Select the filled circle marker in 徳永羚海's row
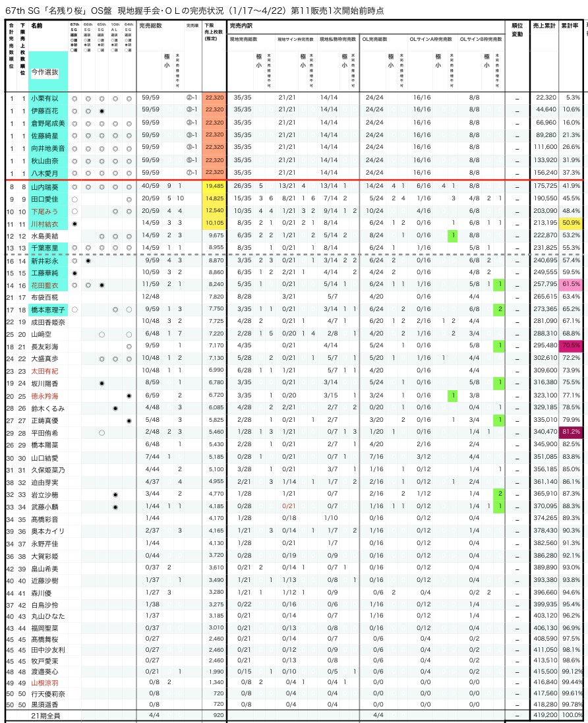The image size is (588, 723). (129, 395)
